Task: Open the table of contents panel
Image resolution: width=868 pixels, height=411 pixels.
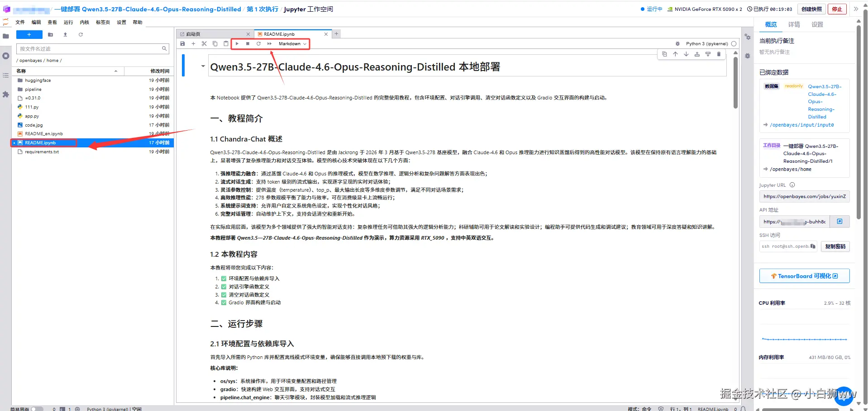Action: click(x=6, y=75)
